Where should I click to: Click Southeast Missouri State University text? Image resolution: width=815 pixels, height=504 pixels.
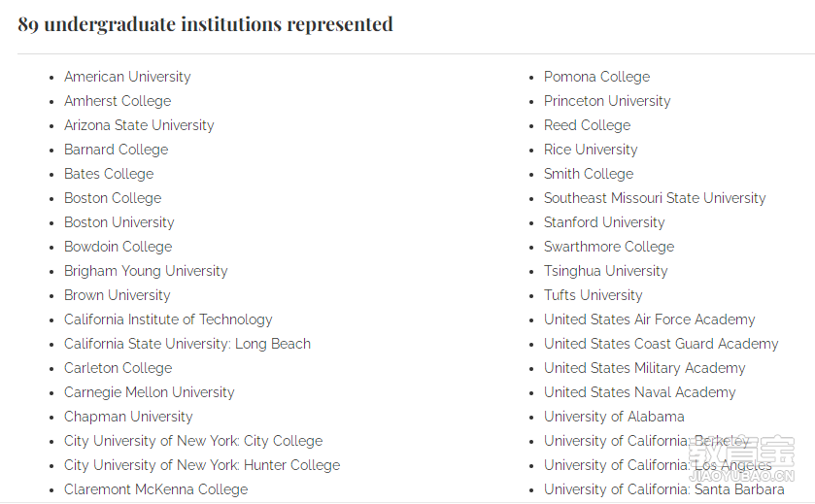pos(655,198)
